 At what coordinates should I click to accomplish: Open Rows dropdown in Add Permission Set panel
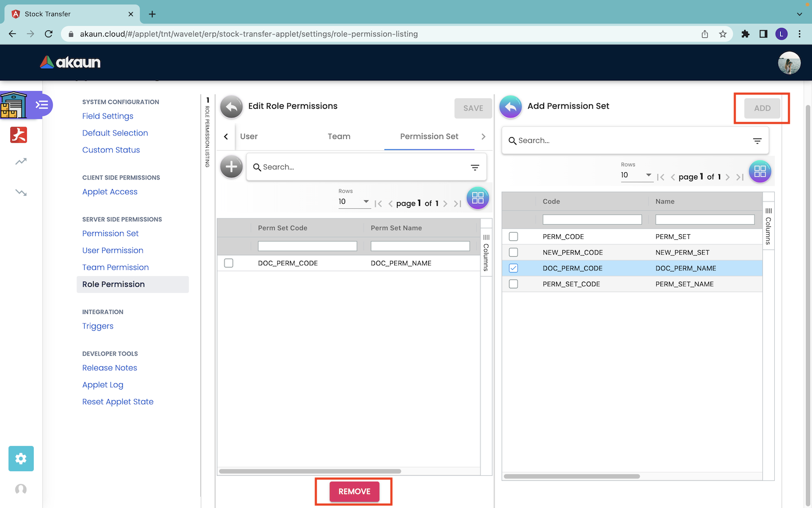click(x=636, y=175)
